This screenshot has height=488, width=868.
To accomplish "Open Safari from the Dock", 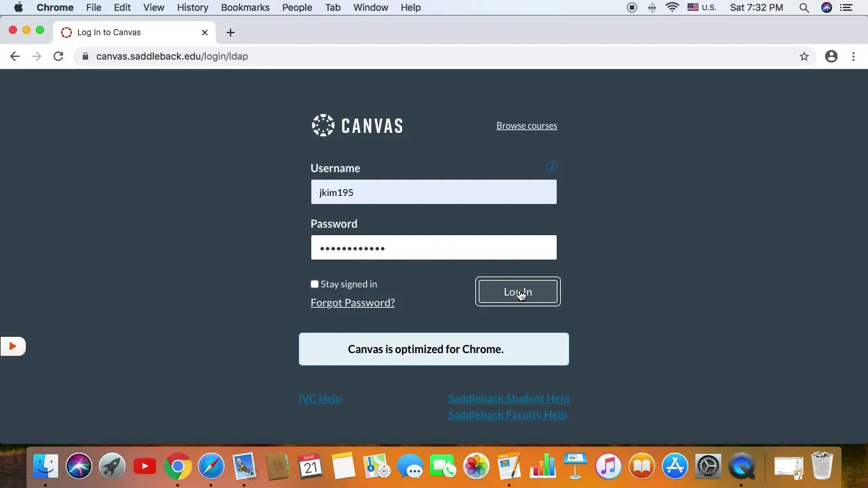I will (211, 466).
